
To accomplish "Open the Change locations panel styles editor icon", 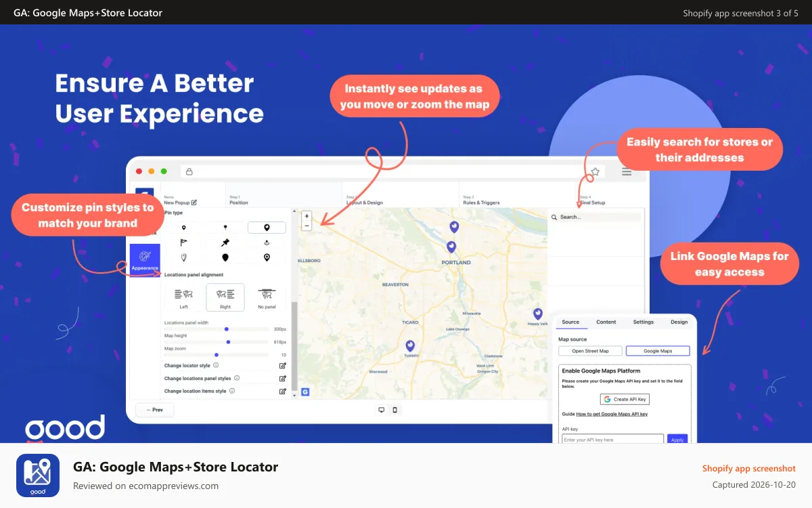I will (x=283, y=379).
